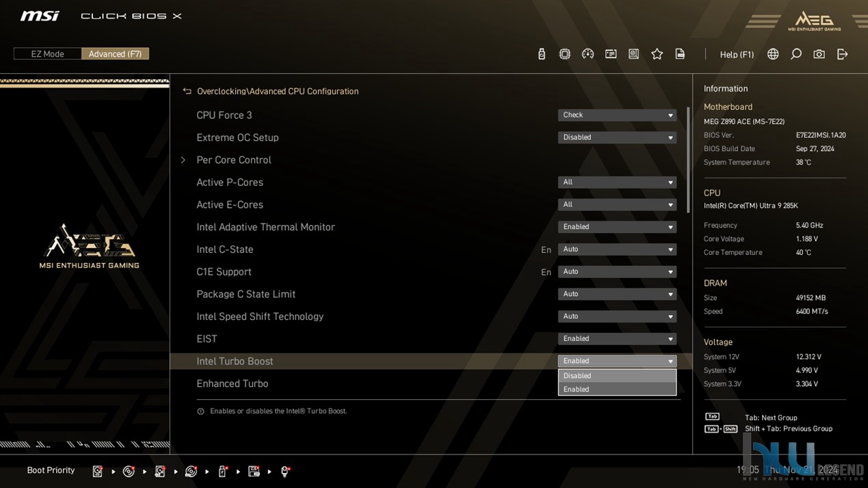Open the speedometer gauge icon
Viewport: 868px width, 488px height.
[x=588, y=54]
